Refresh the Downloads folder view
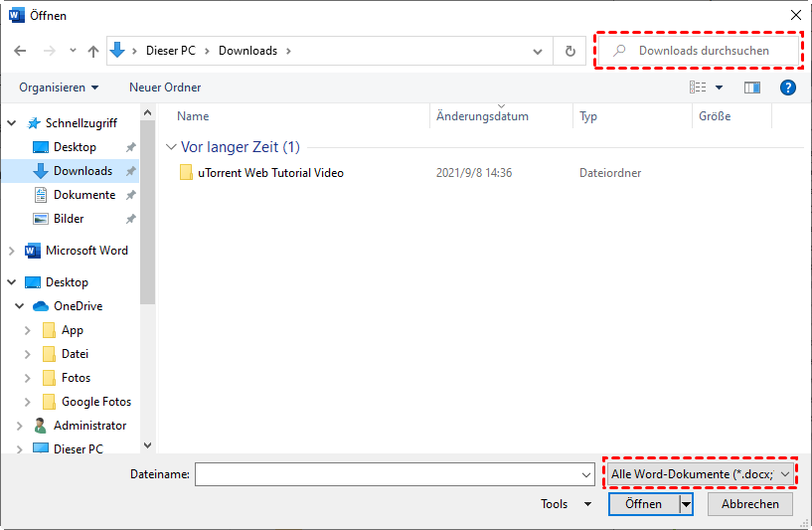 pyautogui.click(x=570, y=51)
